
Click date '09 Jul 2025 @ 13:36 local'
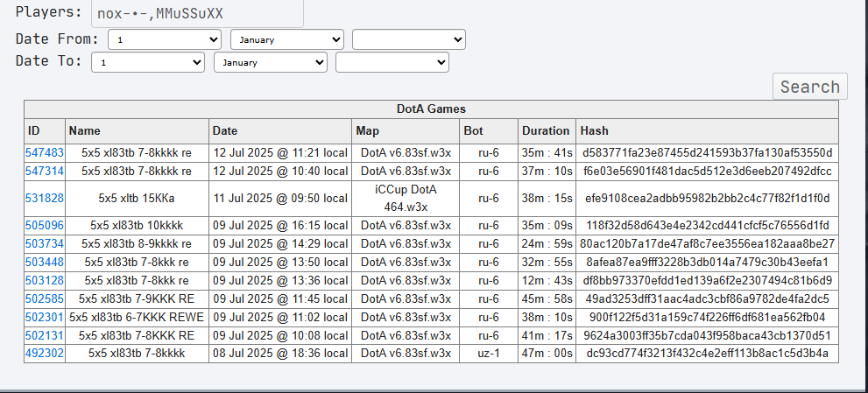click(x=280, y=280)
